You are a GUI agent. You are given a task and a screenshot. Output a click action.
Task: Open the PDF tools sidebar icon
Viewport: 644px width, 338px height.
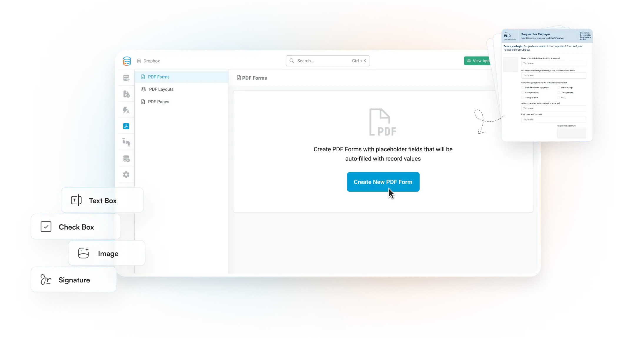coord(126,126)
